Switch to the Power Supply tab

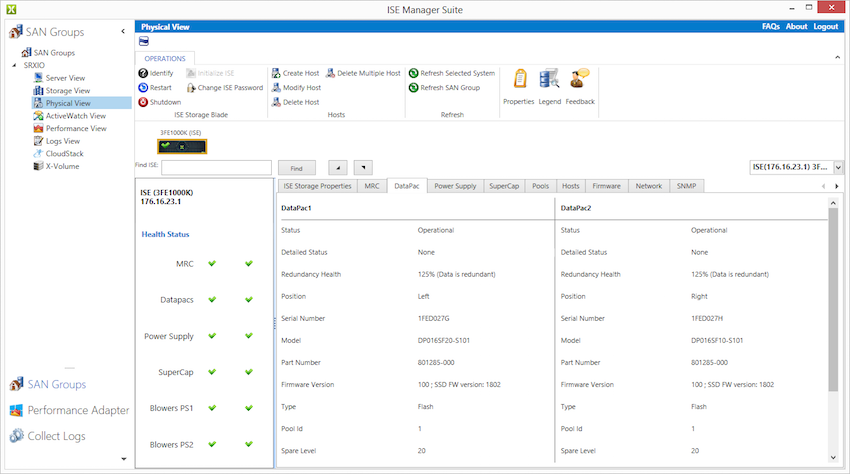[455, 186]
